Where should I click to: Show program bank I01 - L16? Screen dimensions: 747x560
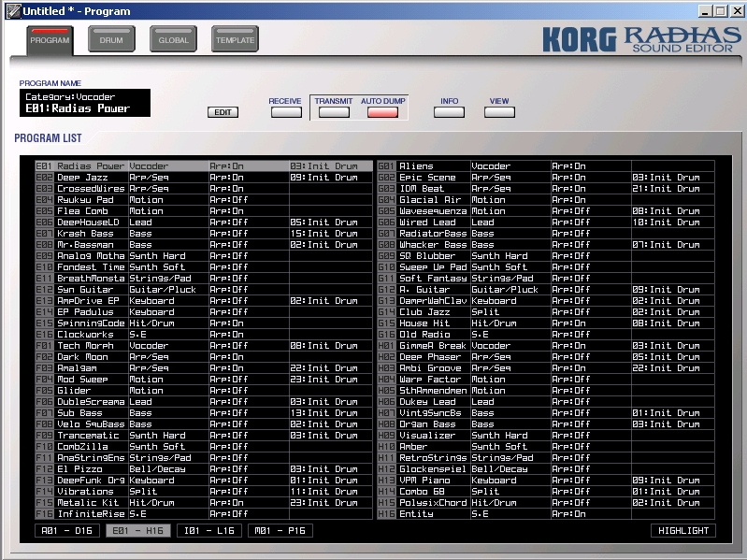point(209,530)
